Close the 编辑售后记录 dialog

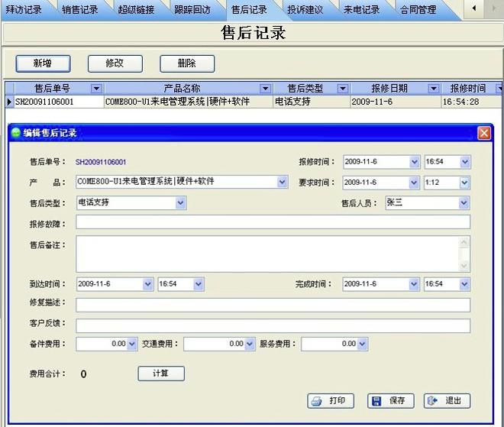[484, 133]
